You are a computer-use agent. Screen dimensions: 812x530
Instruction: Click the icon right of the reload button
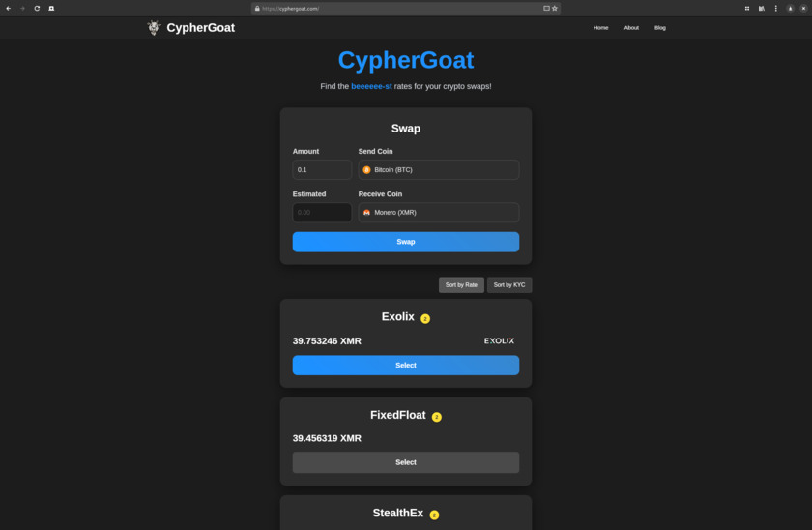pos(51,9)
